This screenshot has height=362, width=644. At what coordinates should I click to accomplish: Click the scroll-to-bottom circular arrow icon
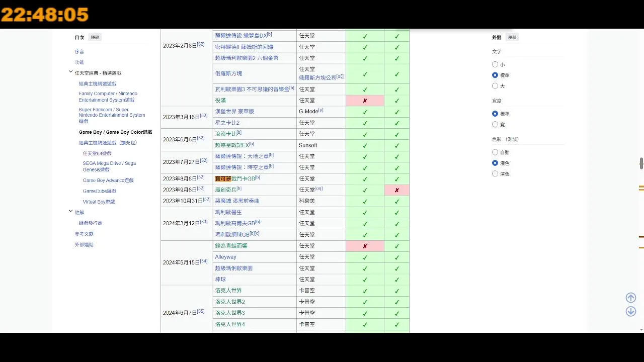point(631,311)
